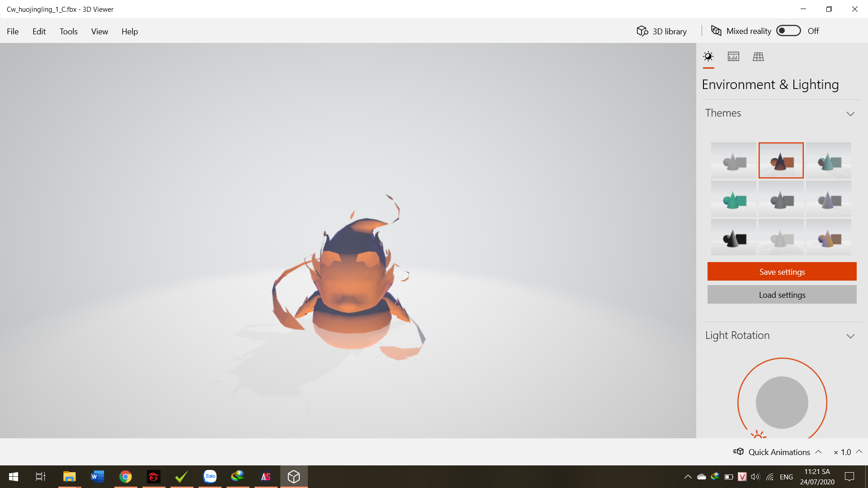
Task: Select the purple cone theme thumbnail
Action: [x=828, y=199]
